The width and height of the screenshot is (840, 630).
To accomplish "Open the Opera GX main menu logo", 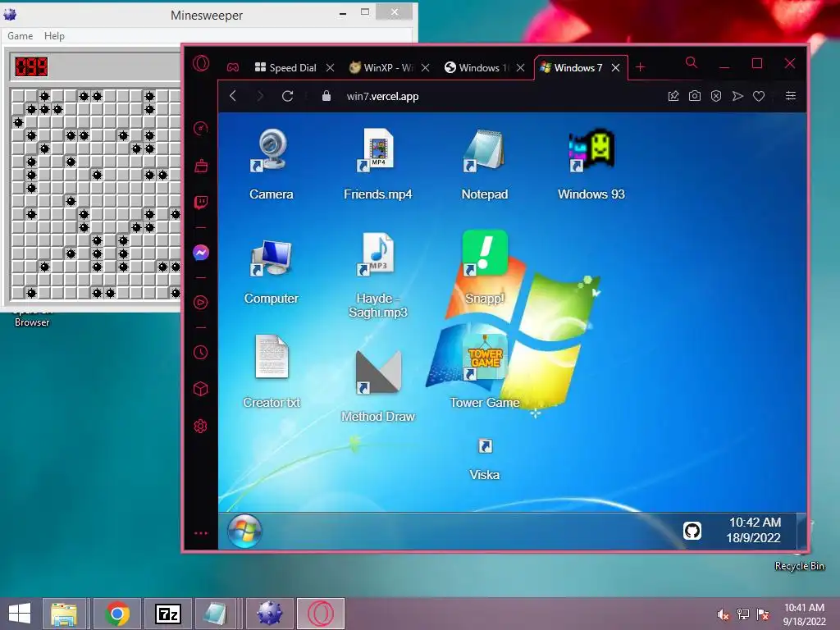I will click(201, 64).
